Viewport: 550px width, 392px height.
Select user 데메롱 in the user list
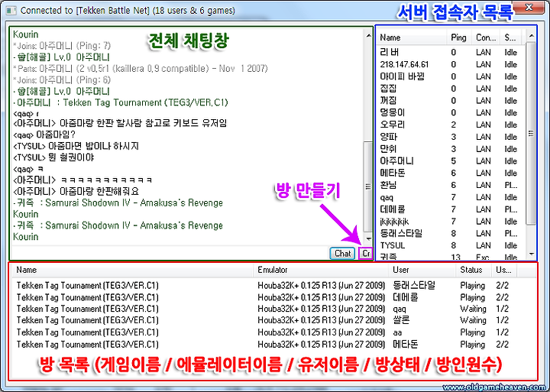[x=451, y=209]
